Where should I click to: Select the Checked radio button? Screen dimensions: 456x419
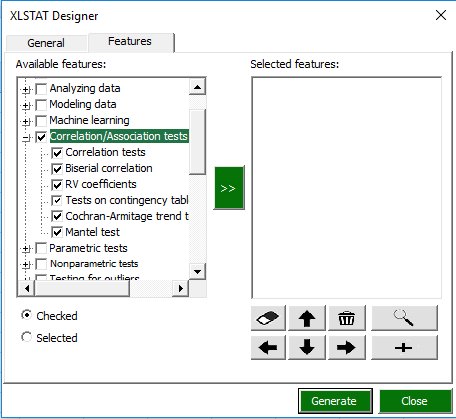point(26,315)
